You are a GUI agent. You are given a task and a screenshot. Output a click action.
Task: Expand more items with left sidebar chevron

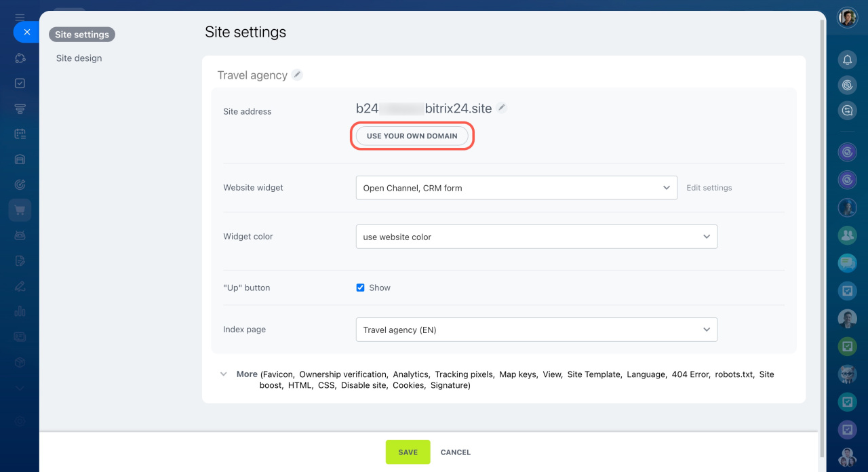[x=20, y=388]
